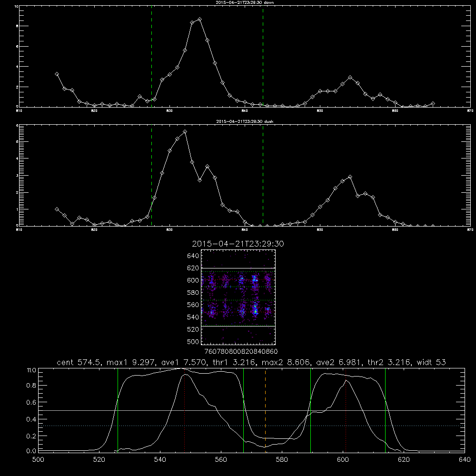Click the blue dotted threshold line in bottom plot
The width and height of the screenshot is (476, 476).
(x=251, y=426)
